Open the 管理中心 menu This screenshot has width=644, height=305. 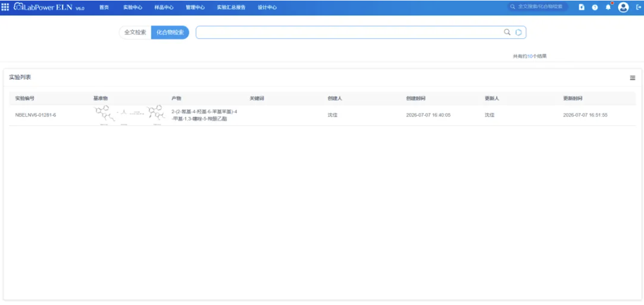click(x=195, y=7)
